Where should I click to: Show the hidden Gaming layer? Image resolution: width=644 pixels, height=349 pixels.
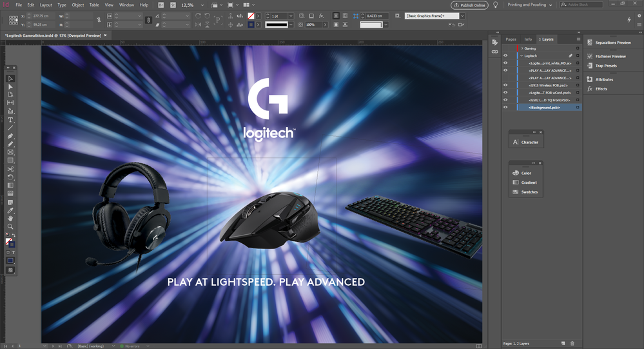[x=505, y=48]
